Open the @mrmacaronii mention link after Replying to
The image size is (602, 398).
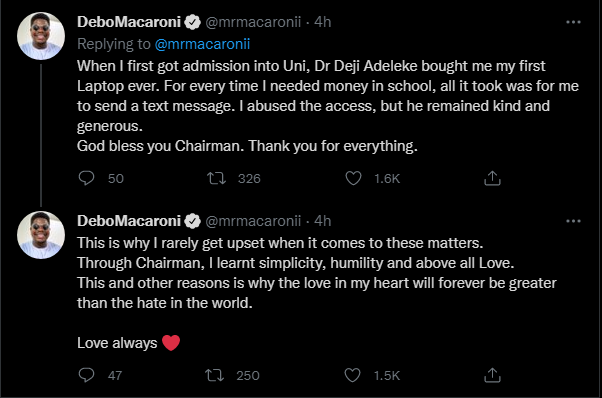[x=202, y=44]
